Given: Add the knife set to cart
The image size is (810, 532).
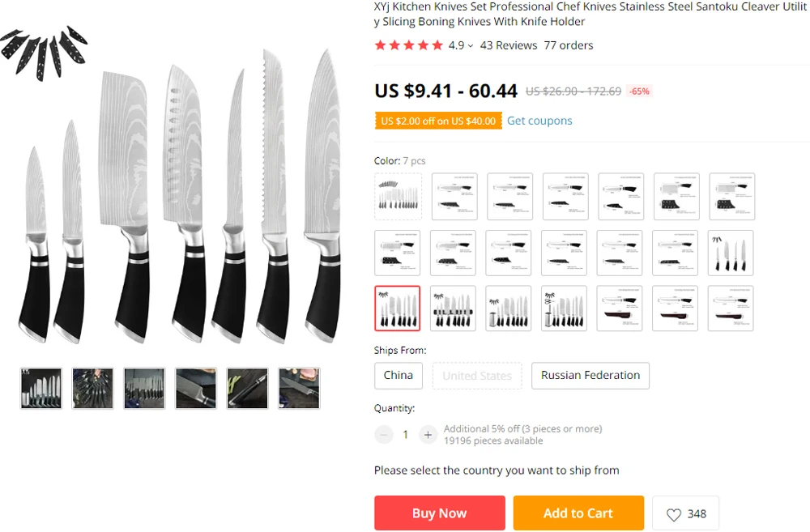Looking at the screenshot, I should tap(578, 513).
